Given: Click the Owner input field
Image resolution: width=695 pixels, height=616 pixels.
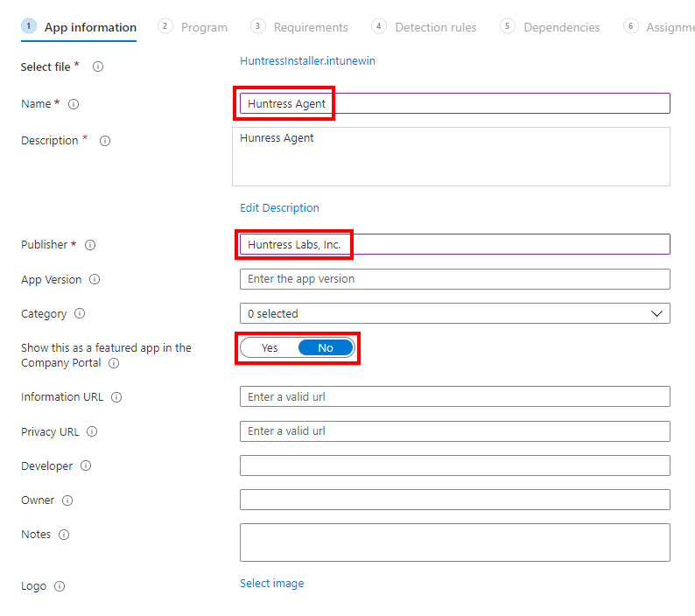Looking at the screenshot, I should point(455,500).
